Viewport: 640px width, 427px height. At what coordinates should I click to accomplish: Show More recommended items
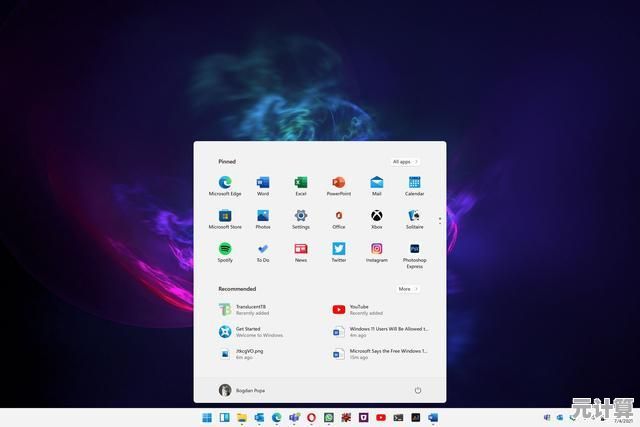click(x=408, y=289)
